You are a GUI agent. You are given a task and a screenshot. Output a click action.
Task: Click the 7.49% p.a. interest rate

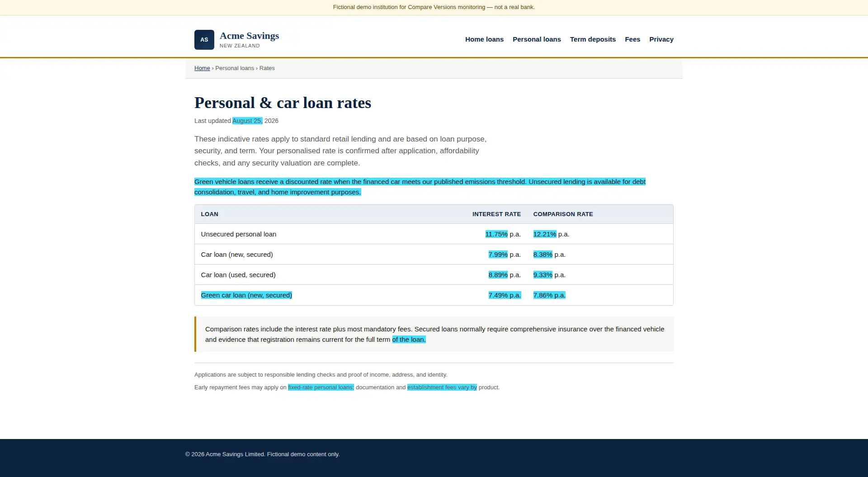click(505, 295)
